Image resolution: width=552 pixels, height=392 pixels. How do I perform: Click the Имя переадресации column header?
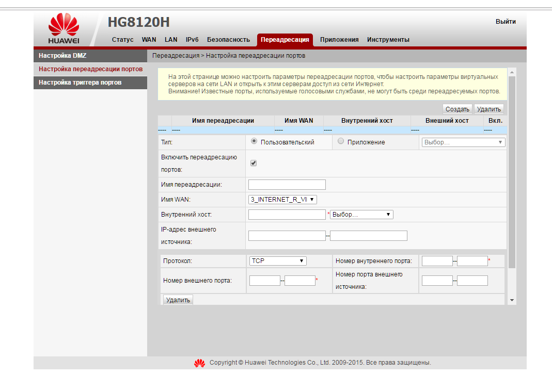click(223, 121)
